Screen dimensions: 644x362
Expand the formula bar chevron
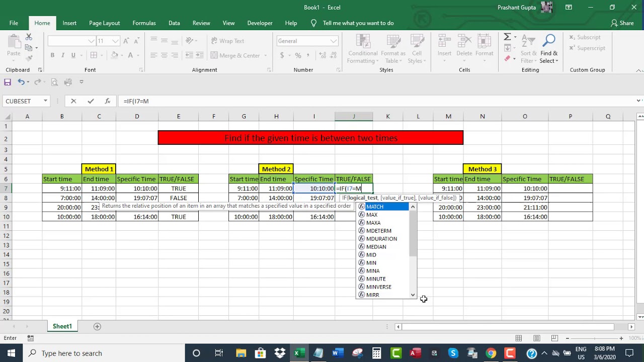coord(638,101)
